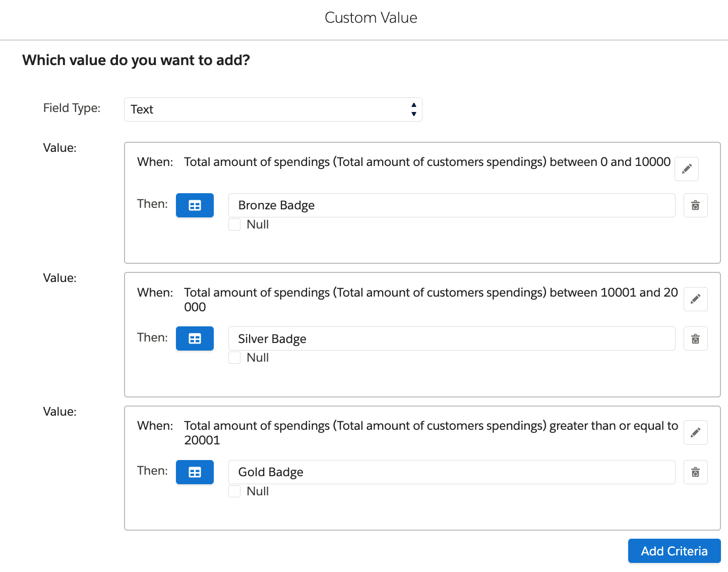Viewport: 728px width, 572px height.
Task: Open field picker for Silver Badge row
Action: tap(195, 338)
